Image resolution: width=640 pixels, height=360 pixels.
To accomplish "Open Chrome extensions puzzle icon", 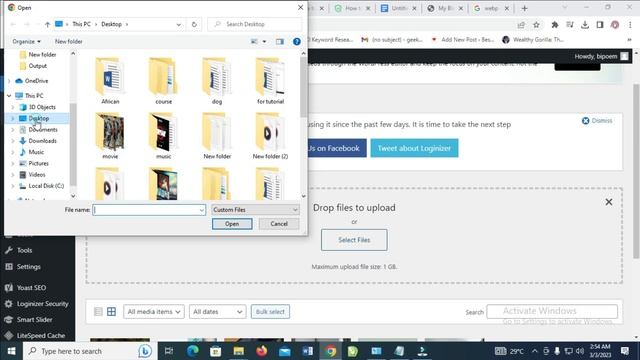I will tap(555, 25).
